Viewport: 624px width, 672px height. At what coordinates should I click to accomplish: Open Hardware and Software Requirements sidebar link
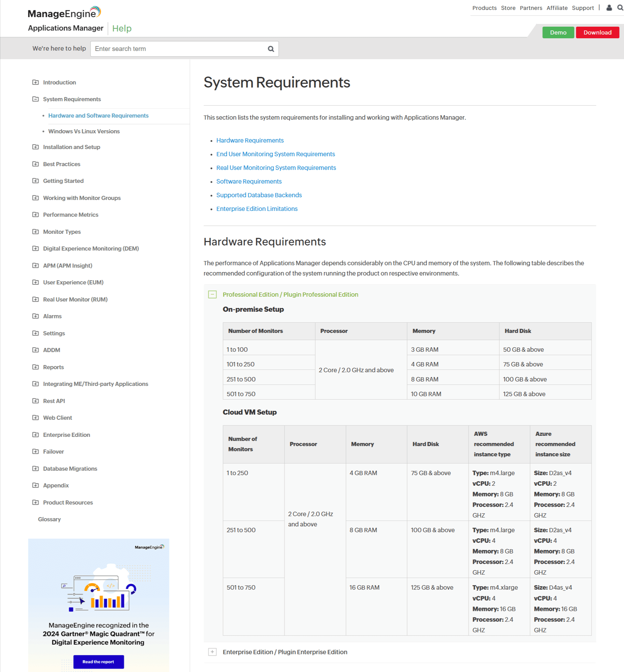pos(98,116)
